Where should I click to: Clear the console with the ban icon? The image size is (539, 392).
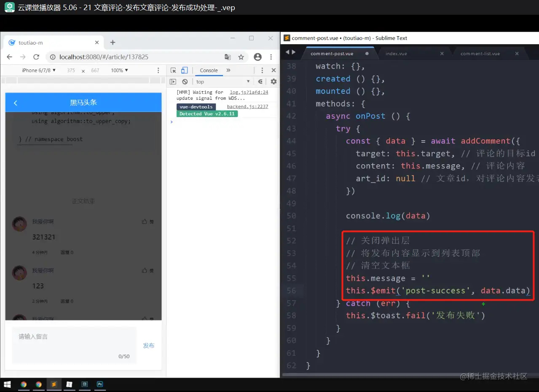tap(185, 82)
